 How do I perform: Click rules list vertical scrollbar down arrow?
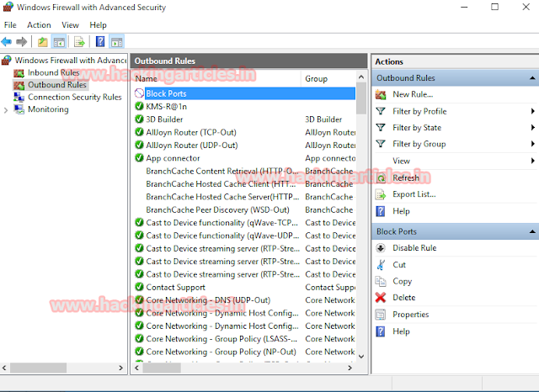click(361, 357)
